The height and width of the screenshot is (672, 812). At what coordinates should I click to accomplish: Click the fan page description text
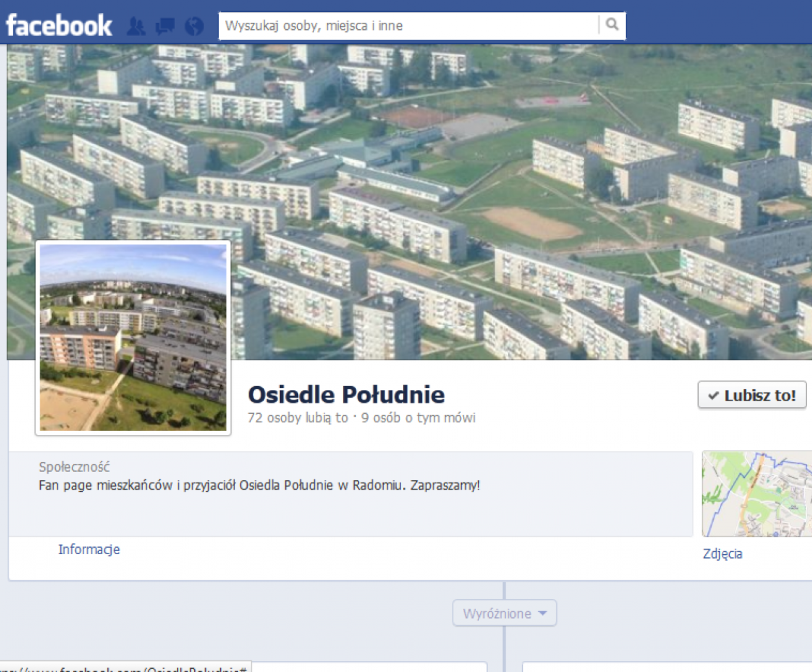tap(259, 485)
